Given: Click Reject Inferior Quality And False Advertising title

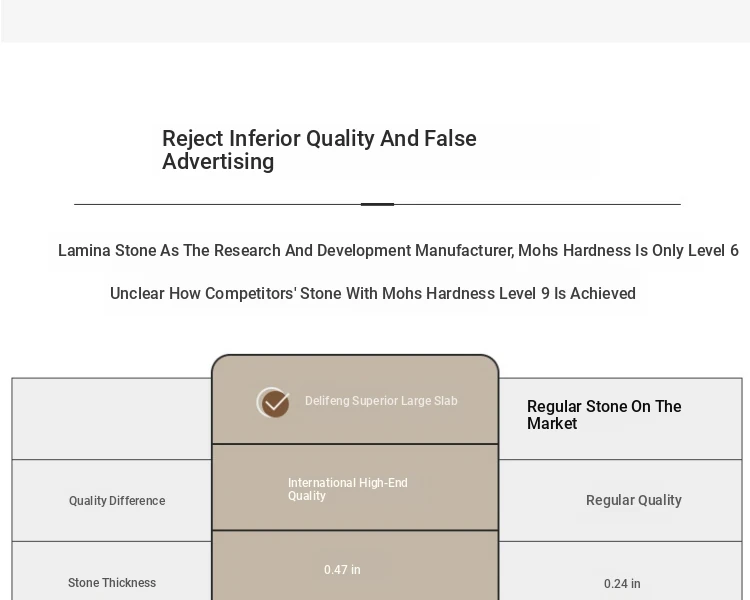Looking at the screenshot, I should click(x=319, y=150).
